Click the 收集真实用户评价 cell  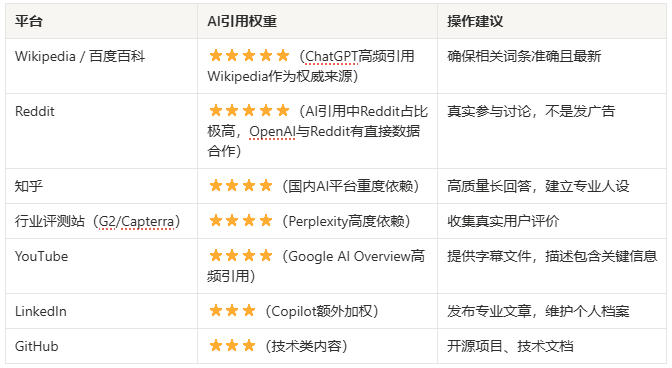coord(552,221)
